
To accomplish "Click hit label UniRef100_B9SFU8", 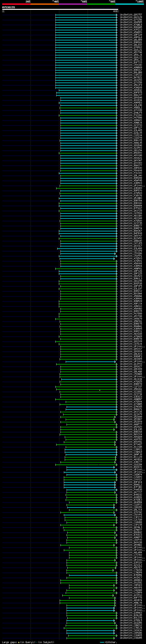I will (131, 284).
